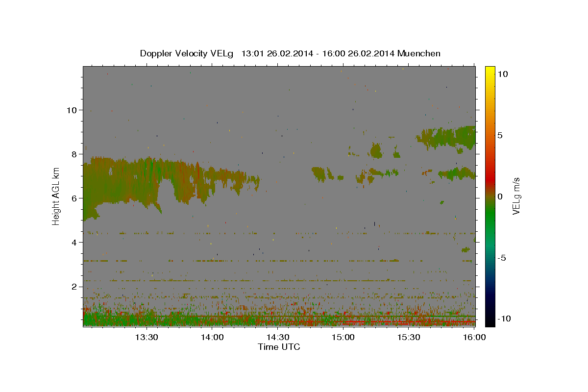Click the 14:00 time tick label

tap(212, 337)
